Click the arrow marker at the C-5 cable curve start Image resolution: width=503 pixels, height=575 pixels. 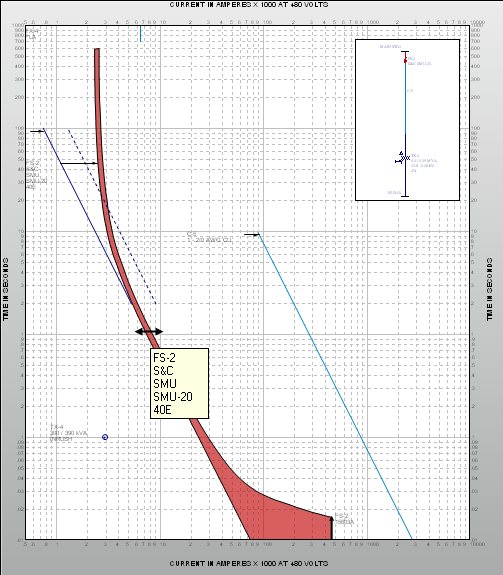point(252,234)
